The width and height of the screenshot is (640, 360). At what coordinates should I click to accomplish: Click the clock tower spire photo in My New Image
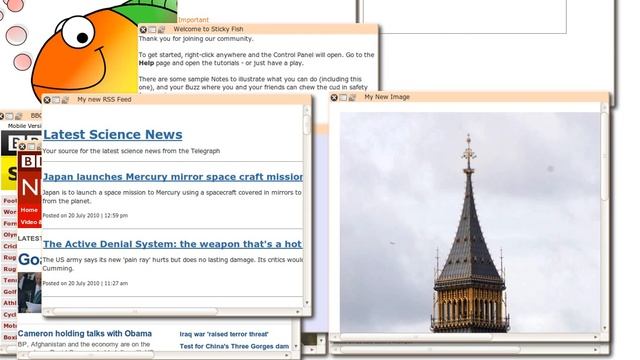469,222
